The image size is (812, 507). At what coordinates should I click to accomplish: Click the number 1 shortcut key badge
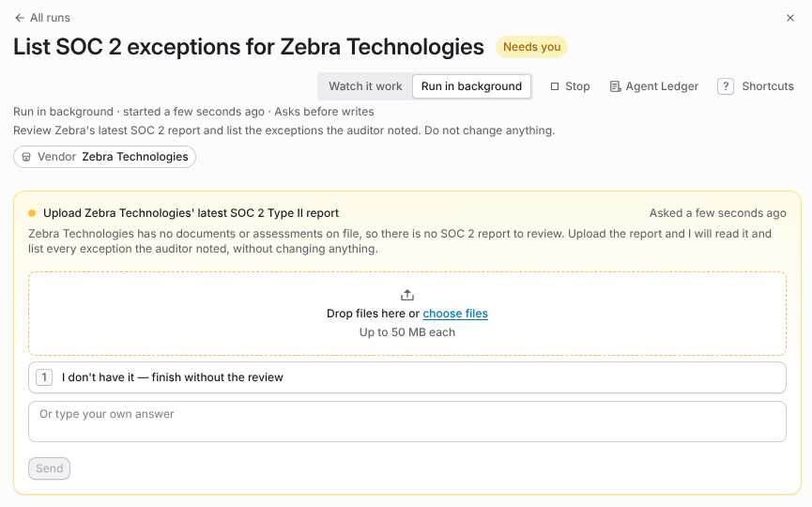click(44, 377)
